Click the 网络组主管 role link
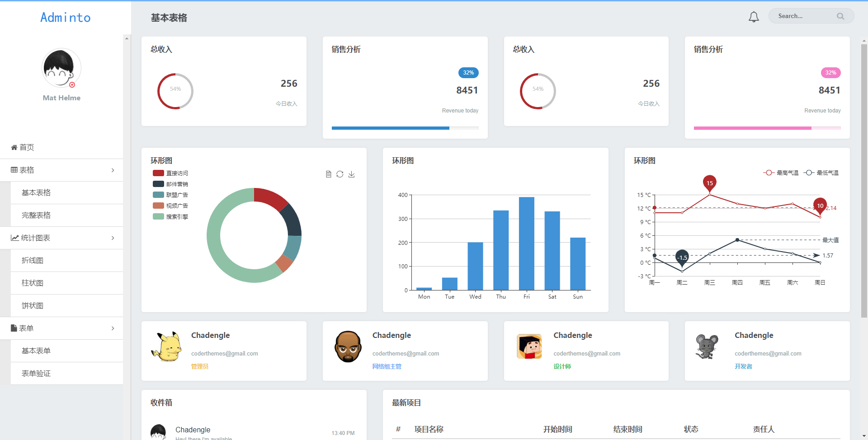 coord(387,366)
